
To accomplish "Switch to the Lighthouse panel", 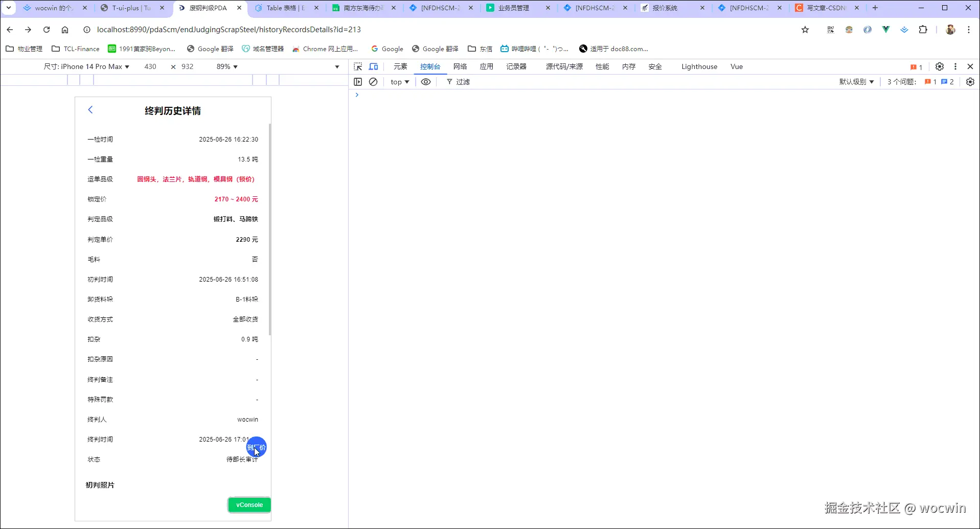I will 698,66.
